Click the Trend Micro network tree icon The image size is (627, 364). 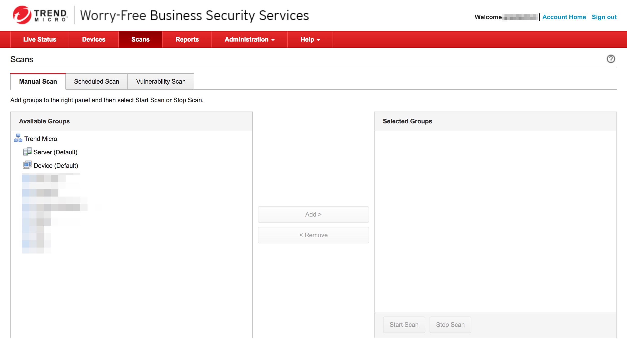click(x=18, y=138)
